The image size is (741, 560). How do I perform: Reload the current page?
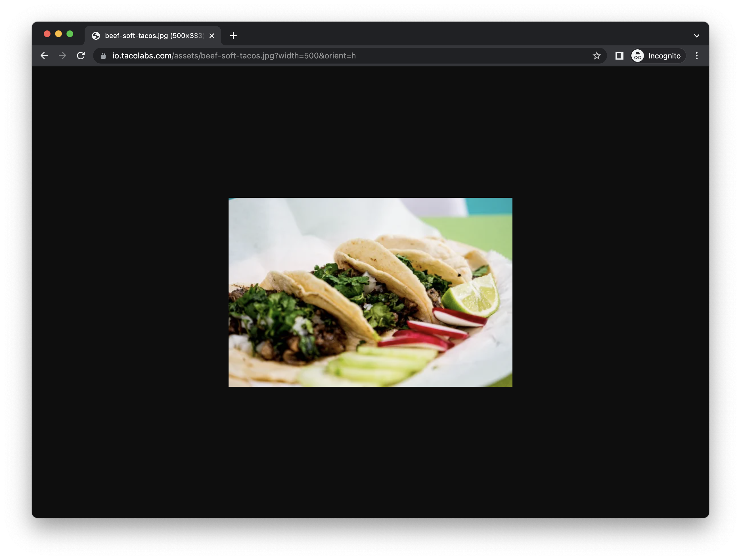click(81, 56)
